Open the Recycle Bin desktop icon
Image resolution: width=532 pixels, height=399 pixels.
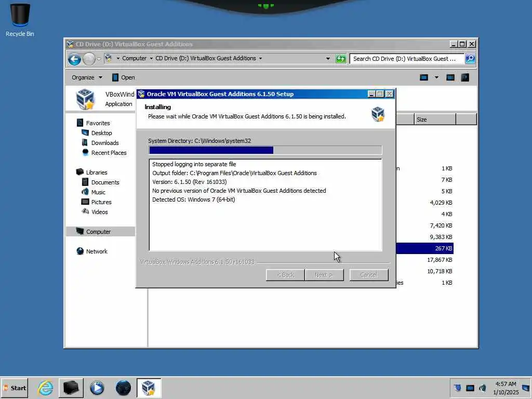coord(20,20)
